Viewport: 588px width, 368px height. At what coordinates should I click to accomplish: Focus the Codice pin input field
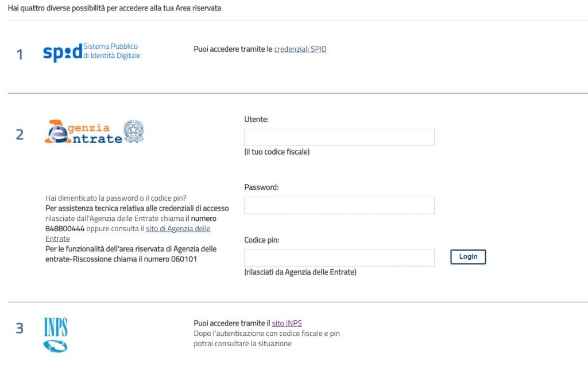point(339,258)
